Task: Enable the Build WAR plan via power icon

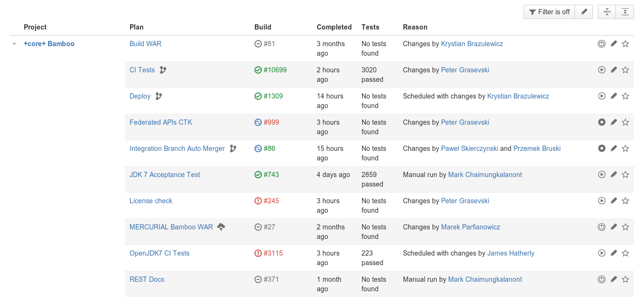Action: [x=602, y=44]
